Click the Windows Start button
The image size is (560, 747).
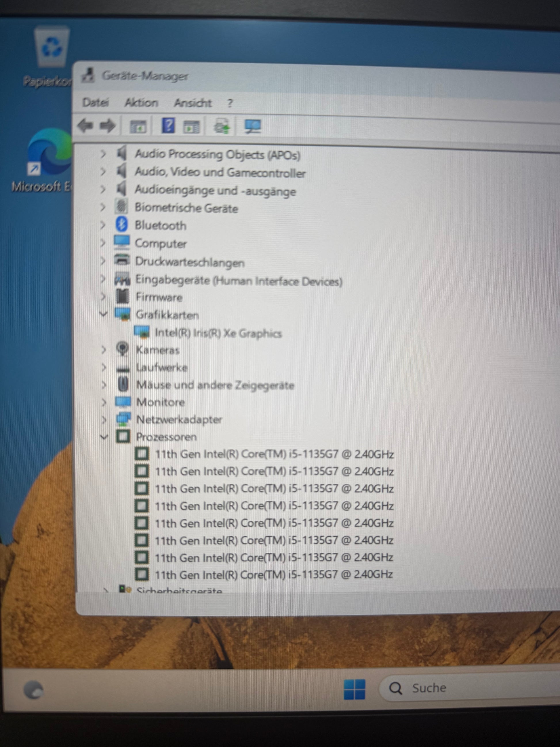click(x=354, y=689)
